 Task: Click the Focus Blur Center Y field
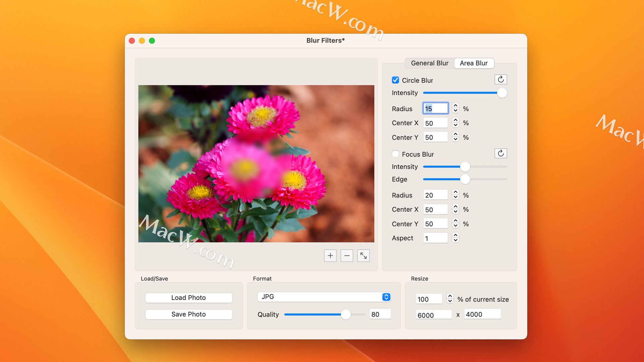pos(435,224)
